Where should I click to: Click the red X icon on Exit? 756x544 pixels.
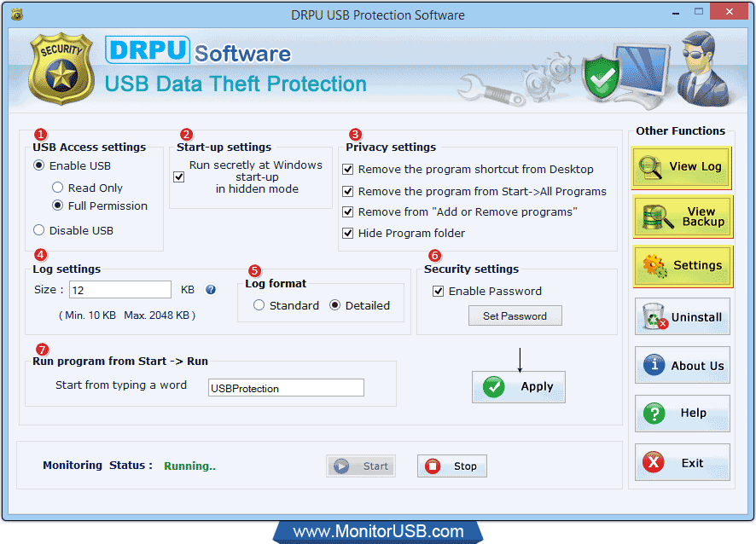(x=654, y=462)
